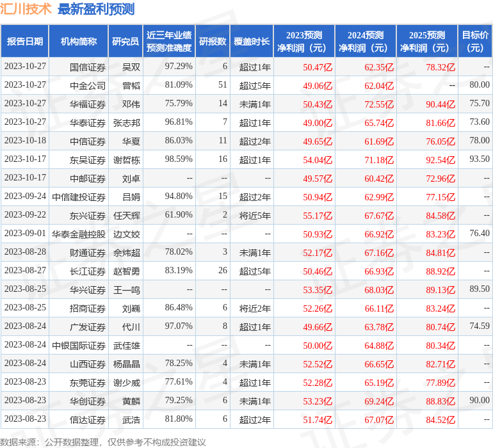Click the date 2023-09-24
Screen dimensions: 493x448
click(25, 196)
